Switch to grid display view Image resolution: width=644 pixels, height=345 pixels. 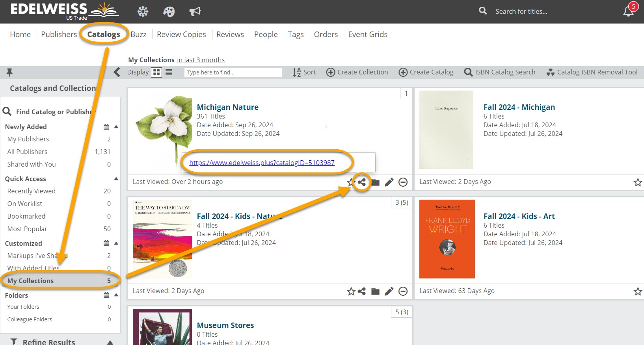[x=156, y=72]
